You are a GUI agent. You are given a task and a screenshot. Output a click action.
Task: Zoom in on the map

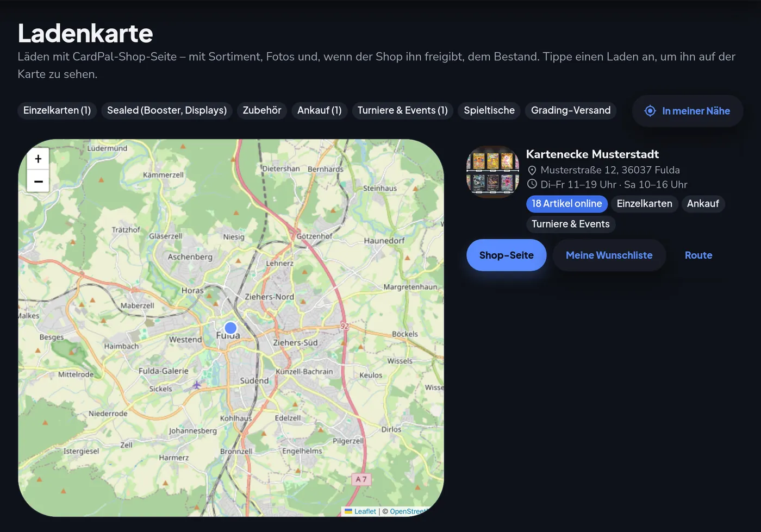38,159
